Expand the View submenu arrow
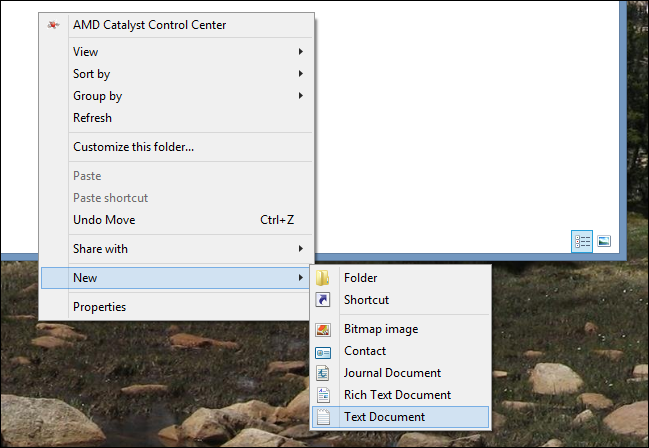The width and height of the screenshot is (649, 448). coord(300,52)
